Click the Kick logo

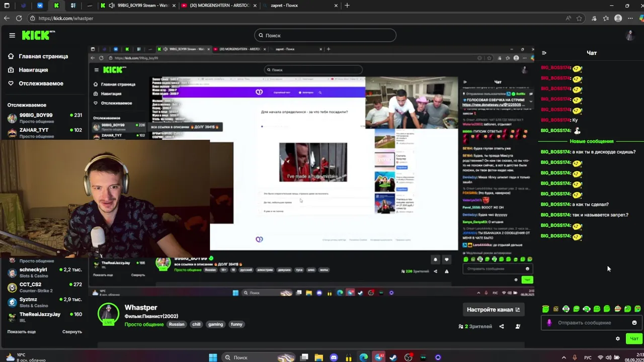pos(37,35)
